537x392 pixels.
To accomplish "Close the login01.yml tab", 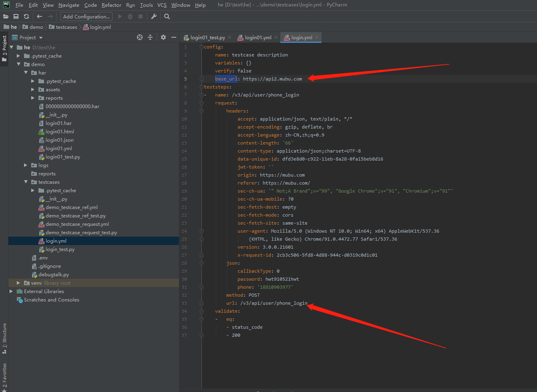I will 276,37.
